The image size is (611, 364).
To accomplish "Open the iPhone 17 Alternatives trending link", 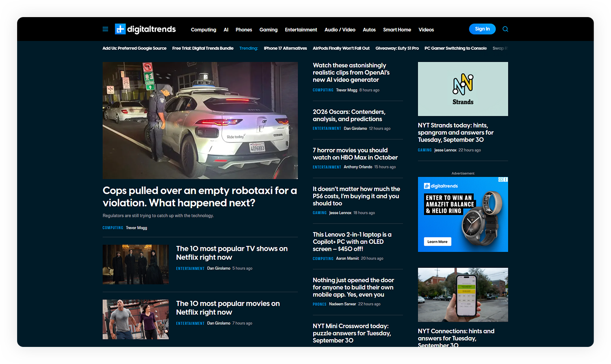I will click(285, 48).
